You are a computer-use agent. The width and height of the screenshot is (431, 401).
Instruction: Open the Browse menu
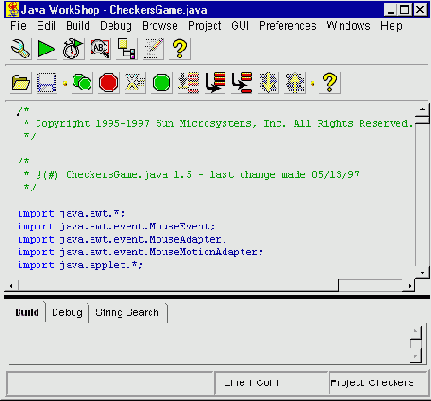[x=160, y=26]
